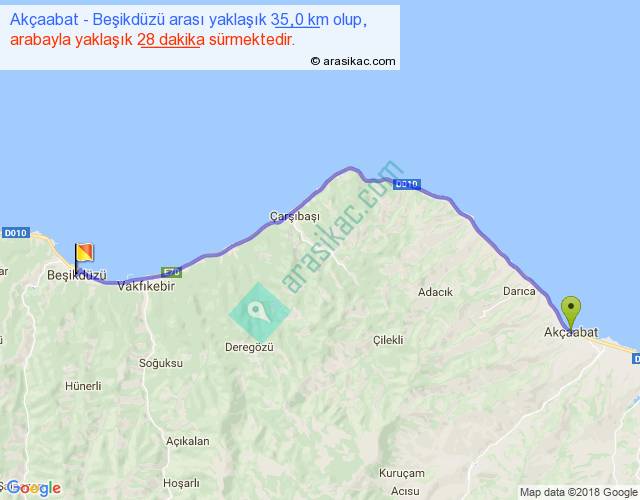Click the D010 road shield west of Beşikdüzü
This screenshot has width=640, height=500.
14,234
